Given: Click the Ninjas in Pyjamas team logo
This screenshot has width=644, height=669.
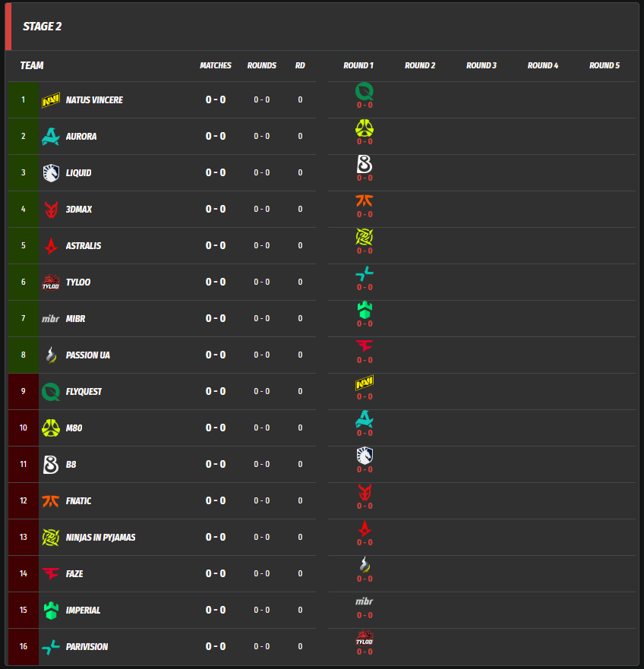Looking at the screenshot, I should point(51,538).
